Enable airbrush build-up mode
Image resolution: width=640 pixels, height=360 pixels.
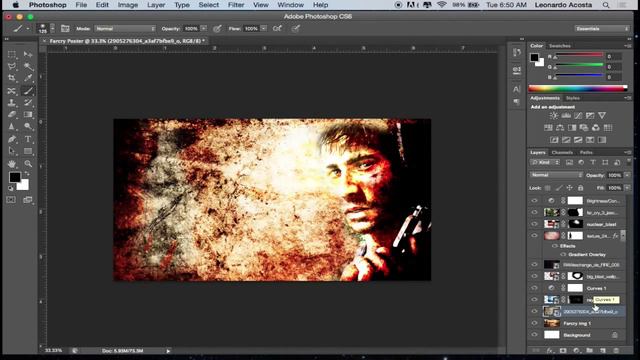pos(277,29)
